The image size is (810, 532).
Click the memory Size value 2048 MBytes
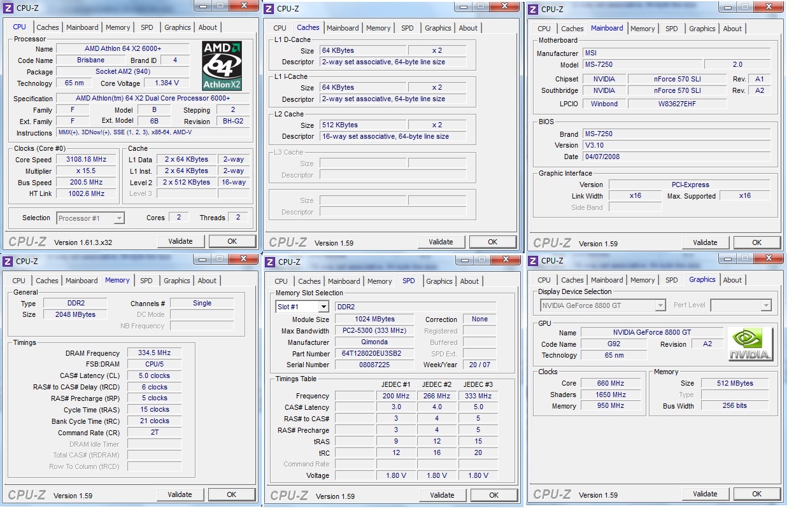pyautogui.click(x=76, y=315)
